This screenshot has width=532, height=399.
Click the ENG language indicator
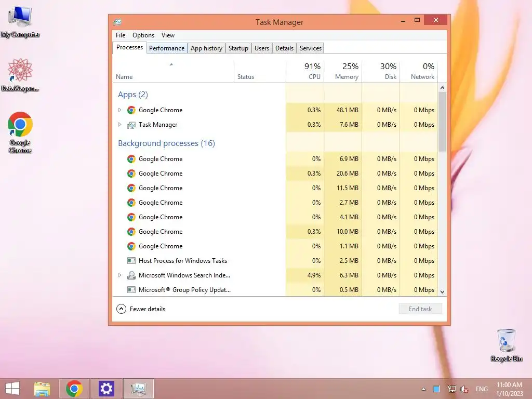tap(482, 389)
